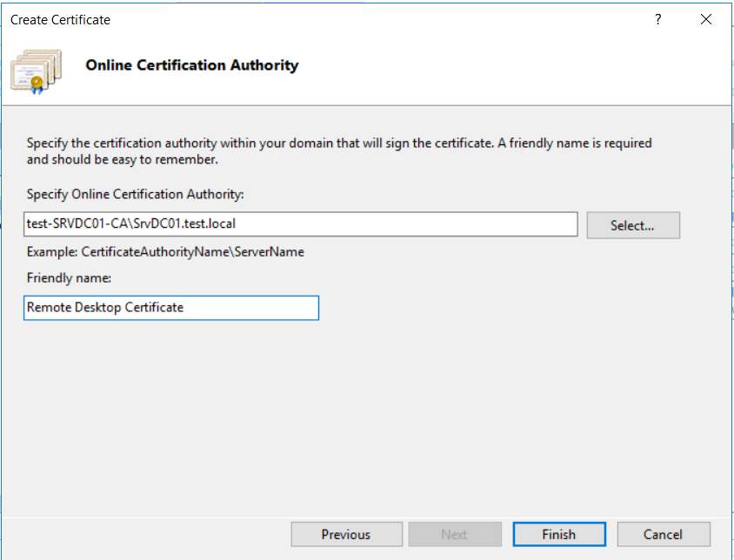Click the instruction paragraph about signing the certificate
This screenshot has width=734, height=560.
(339, 151)
